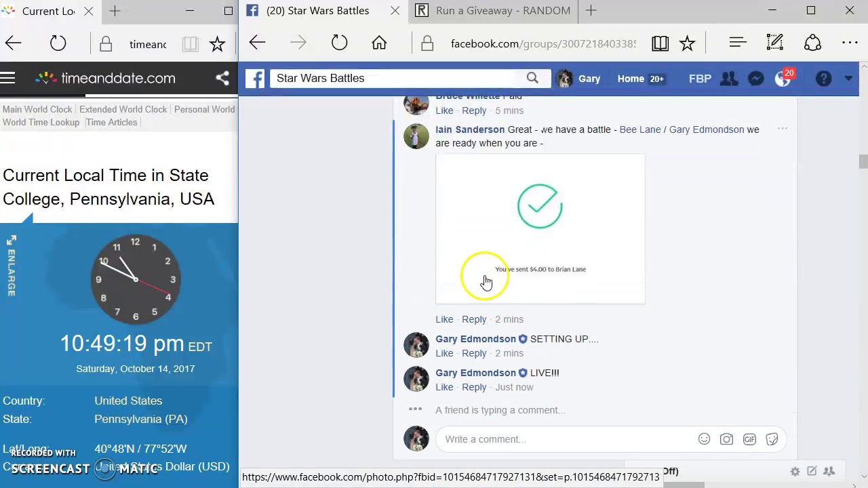This screenshot has height=488, width=868.
Task: Like the LIVE!!! comment
Action: tap(444, 387)
